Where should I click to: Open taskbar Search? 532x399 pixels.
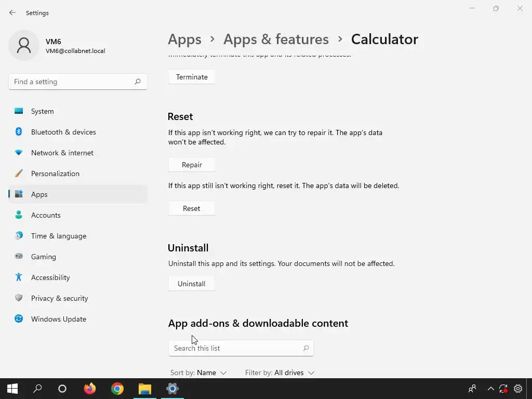(37, 389)
